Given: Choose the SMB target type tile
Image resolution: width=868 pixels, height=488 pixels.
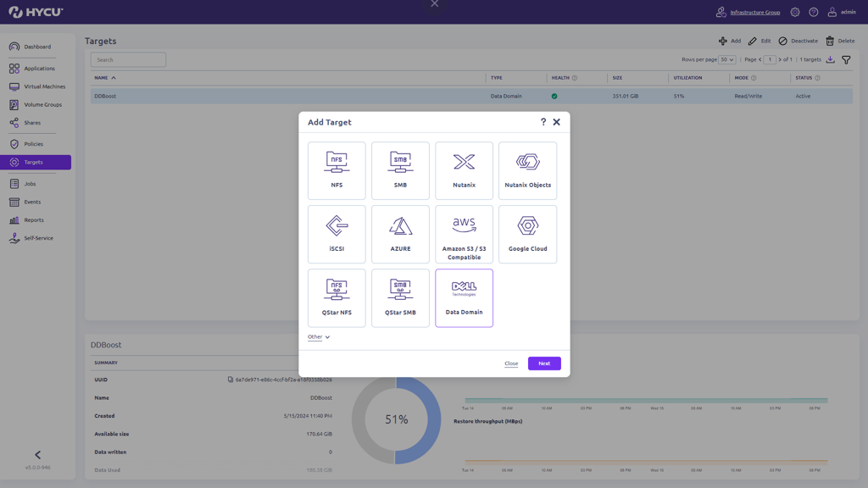Looking at the screenshot, I should [400, 170].
